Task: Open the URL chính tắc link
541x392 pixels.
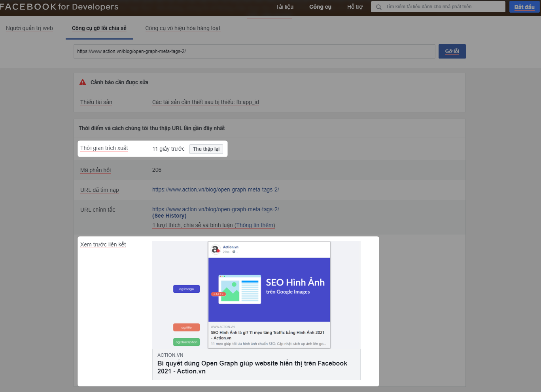Action: (216, 209)
